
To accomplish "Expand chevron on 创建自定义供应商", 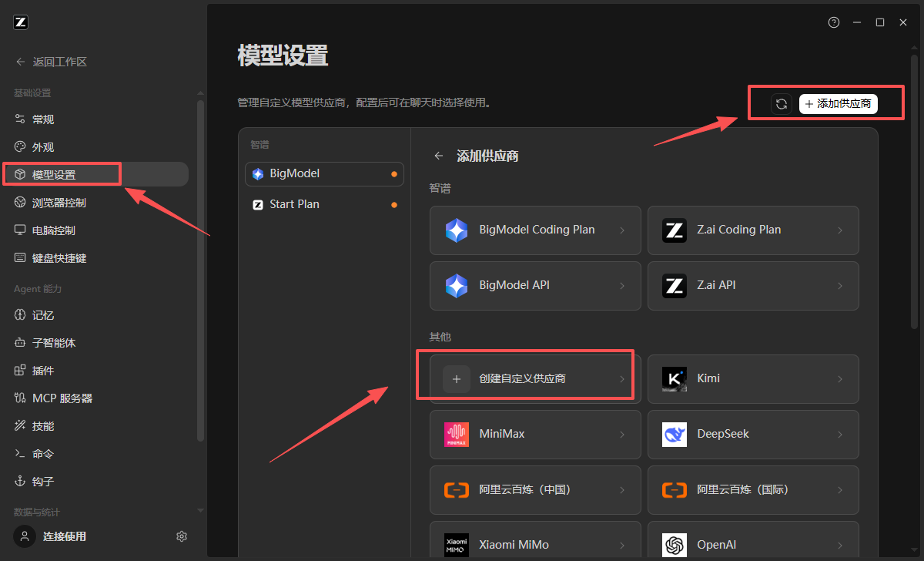I will pyautogui.click(x=622, y=379).
